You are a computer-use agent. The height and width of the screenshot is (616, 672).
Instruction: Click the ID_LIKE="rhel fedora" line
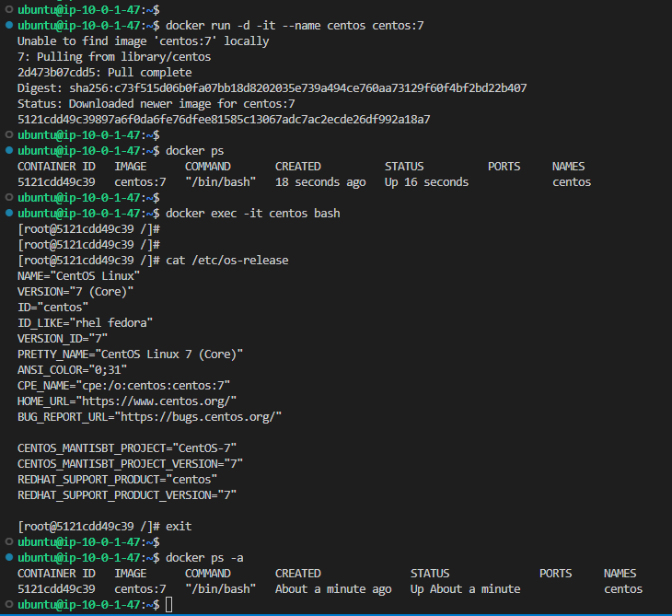click(x=85, y=323)
